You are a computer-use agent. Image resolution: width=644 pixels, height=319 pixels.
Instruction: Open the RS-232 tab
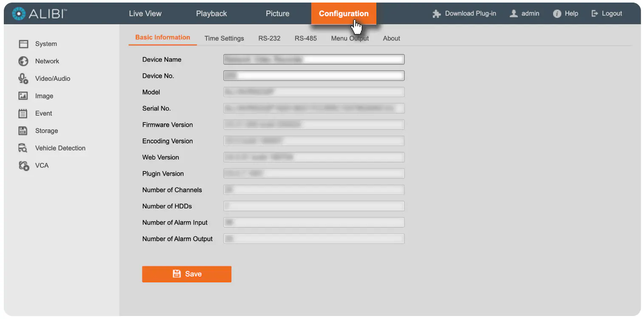coord(269,38)
